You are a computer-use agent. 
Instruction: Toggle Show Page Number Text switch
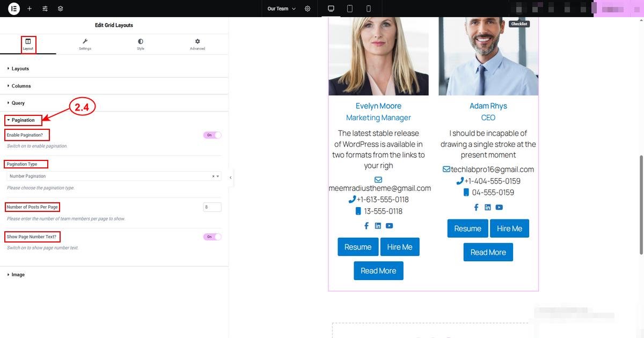[212, 237]
